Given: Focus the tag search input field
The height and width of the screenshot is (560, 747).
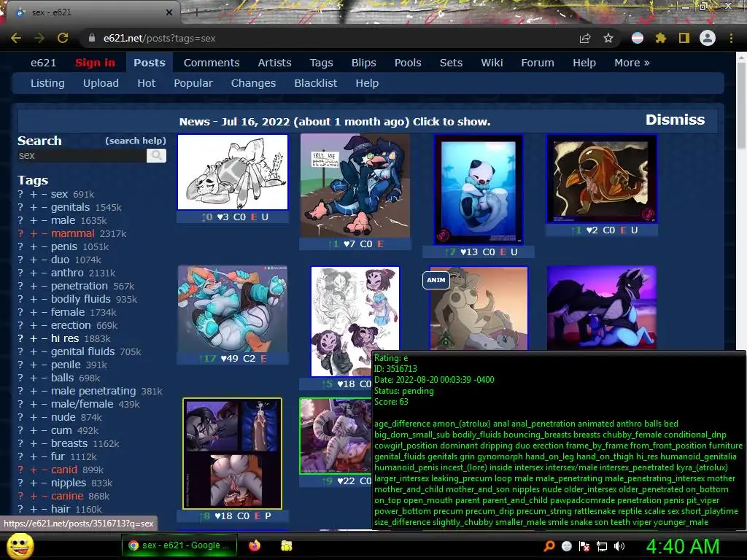Looking at the screenshot, I should [82, 156].
